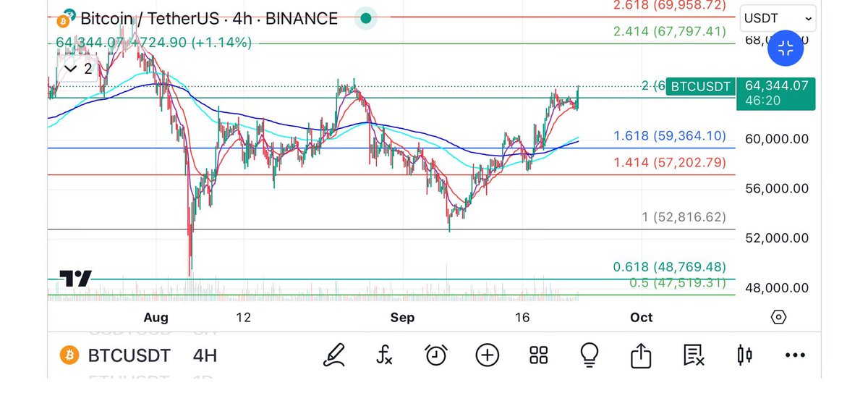The height and width of the screenshot is (401, 868).
Task: Open ideas with the lightbulb icon
Action: pyautogui.click(x=590, y=355)
